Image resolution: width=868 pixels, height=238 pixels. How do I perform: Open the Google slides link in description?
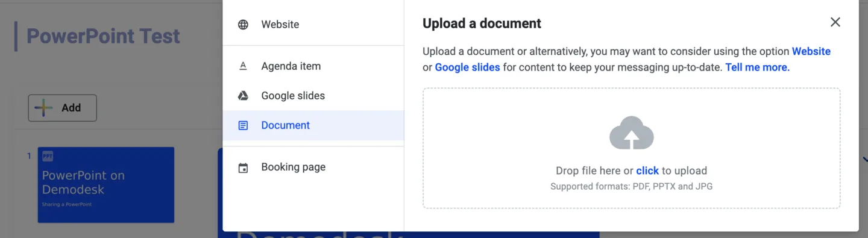click(467, 67)
